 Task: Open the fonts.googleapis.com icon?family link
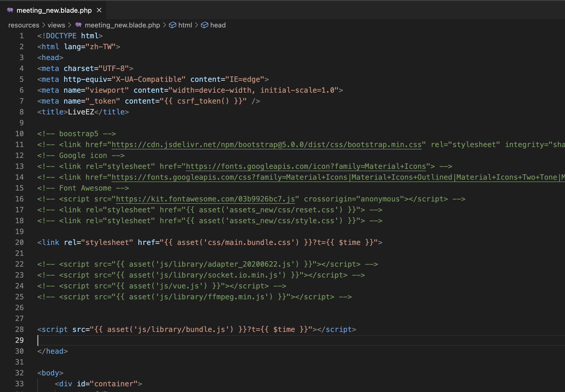[x=306, y=166]
